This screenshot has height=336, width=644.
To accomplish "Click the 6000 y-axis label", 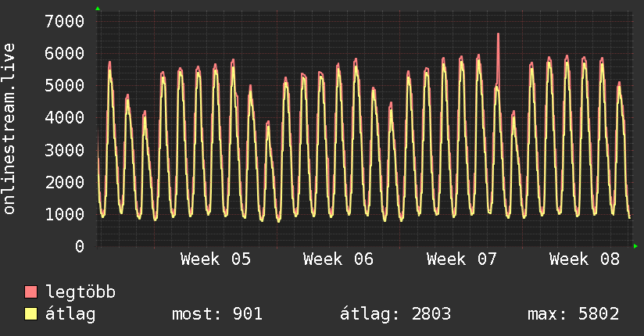I will click(65, 53).
